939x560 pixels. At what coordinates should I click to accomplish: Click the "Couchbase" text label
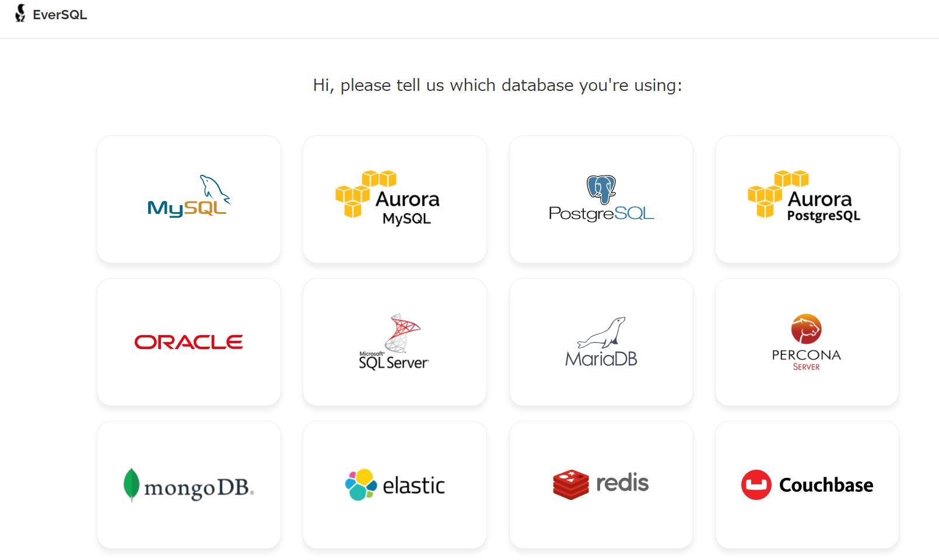click(x=826, y=485)
